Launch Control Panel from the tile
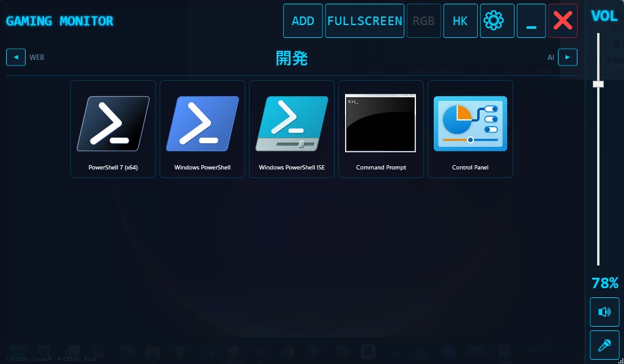This screenshot has width=624, height=364. pos(470,129)
